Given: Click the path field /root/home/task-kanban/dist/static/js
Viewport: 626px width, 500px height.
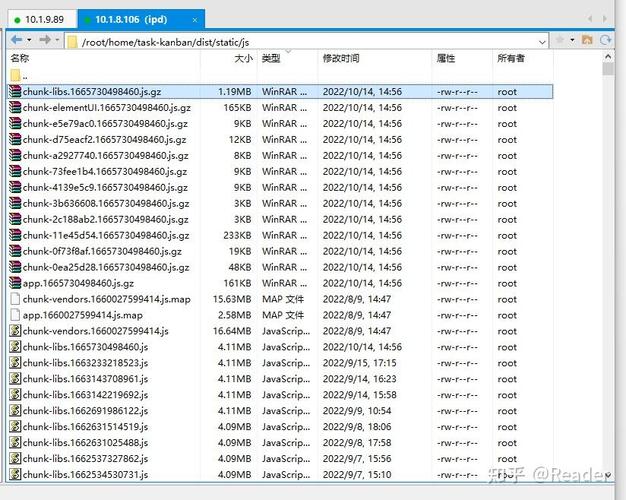Looking at the screenshot, I should 306,42.
